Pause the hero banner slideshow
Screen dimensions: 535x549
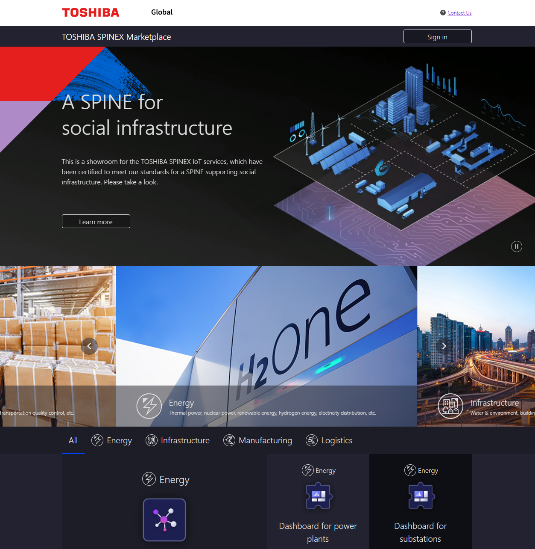point(516,246)
